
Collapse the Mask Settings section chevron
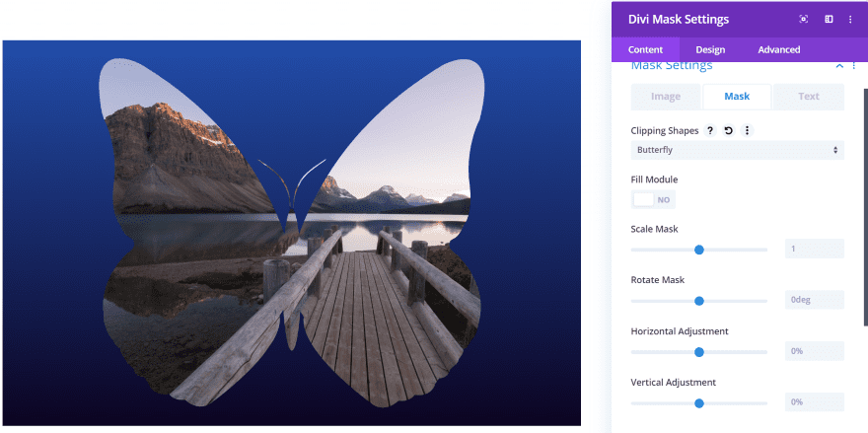pyautogui.click(x=839, y=66)
